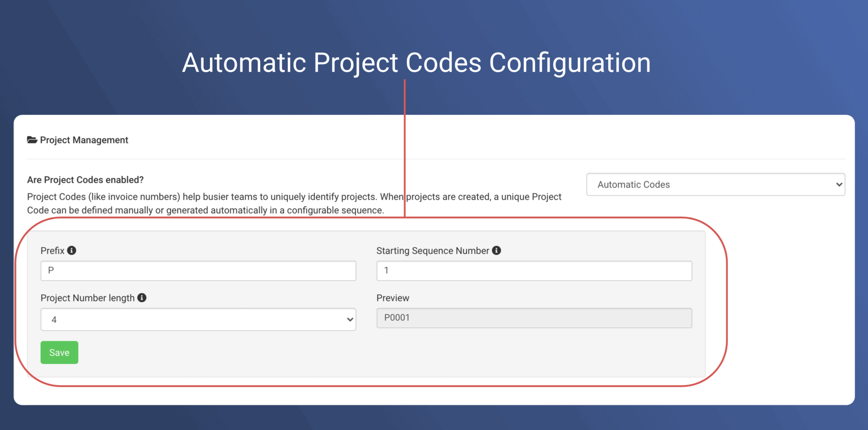The width and height of the screenshot is (868, 430).
Task: Click the grayed Preview field showing P0001
Action: tap(534, 318)
